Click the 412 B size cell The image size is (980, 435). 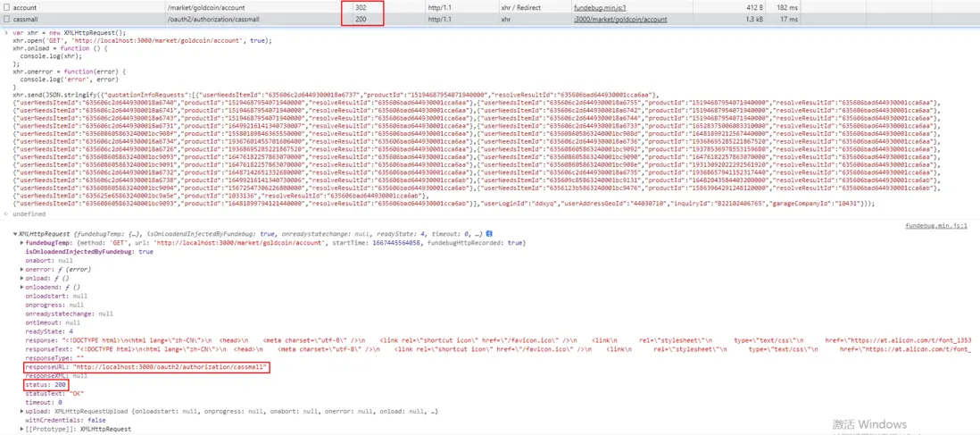tap(756, 7)
